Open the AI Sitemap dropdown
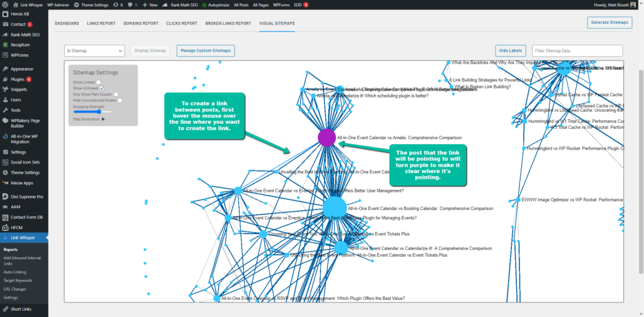644x317 pixels. click(94, 50)
